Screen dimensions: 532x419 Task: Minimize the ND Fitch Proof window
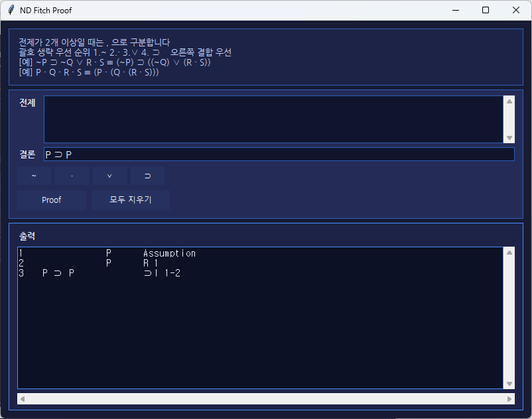coord(455,11)
